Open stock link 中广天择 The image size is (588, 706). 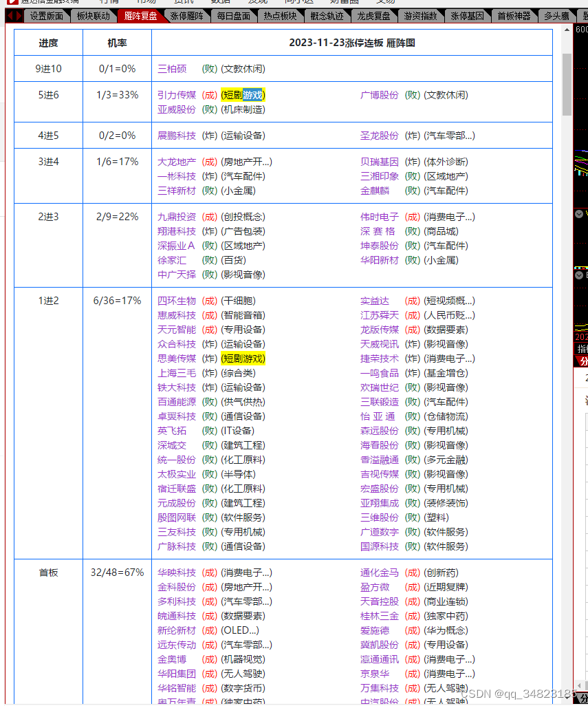[177, 275]
